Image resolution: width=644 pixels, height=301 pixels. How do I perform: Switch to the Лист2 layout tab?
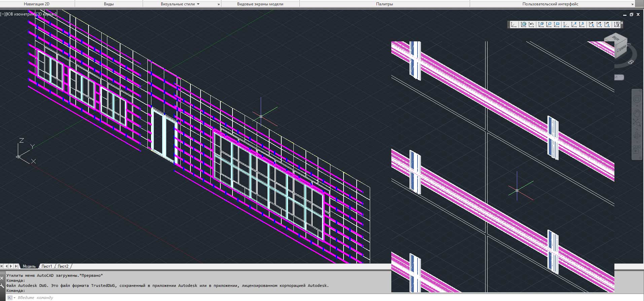[x=63, y=266]
